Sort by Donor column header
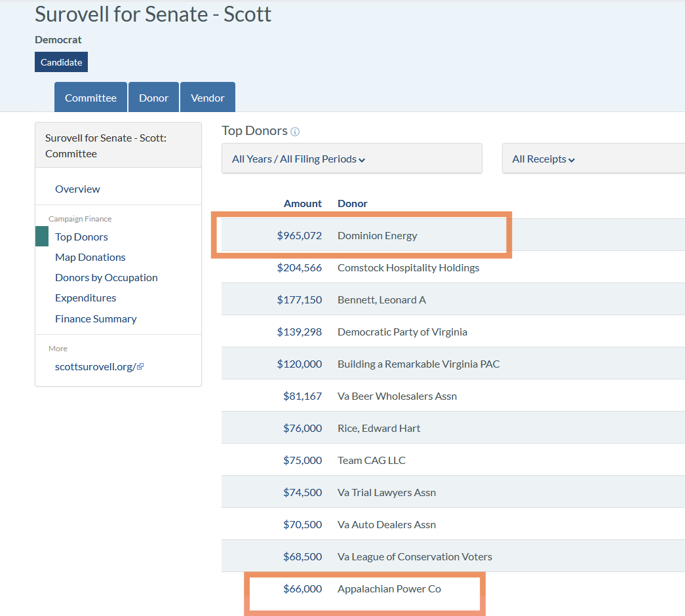This screenshot has width=685, height=616. (x=353, y=204)
